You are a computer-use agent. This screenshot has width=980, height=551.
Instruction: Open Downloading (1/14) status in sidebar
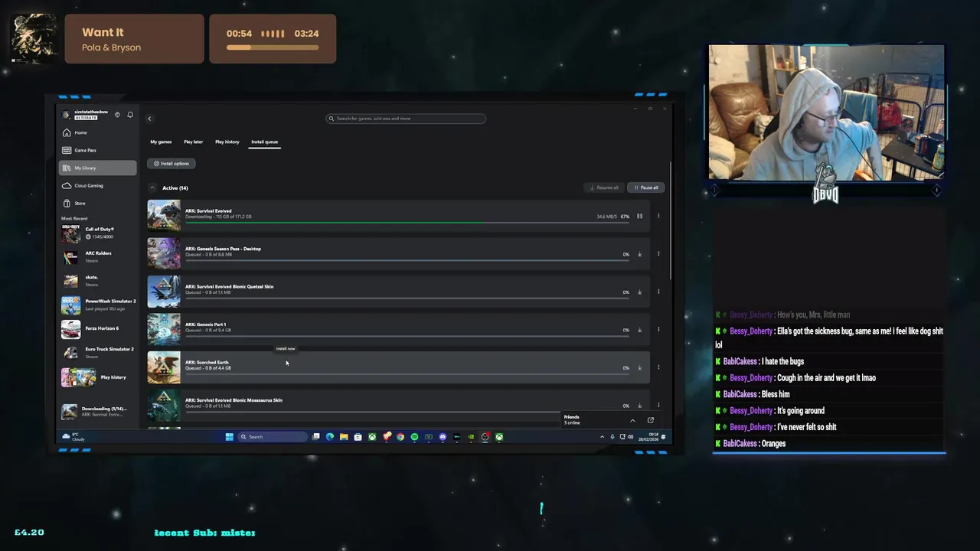pyautogui.click(x=98, y=411)
